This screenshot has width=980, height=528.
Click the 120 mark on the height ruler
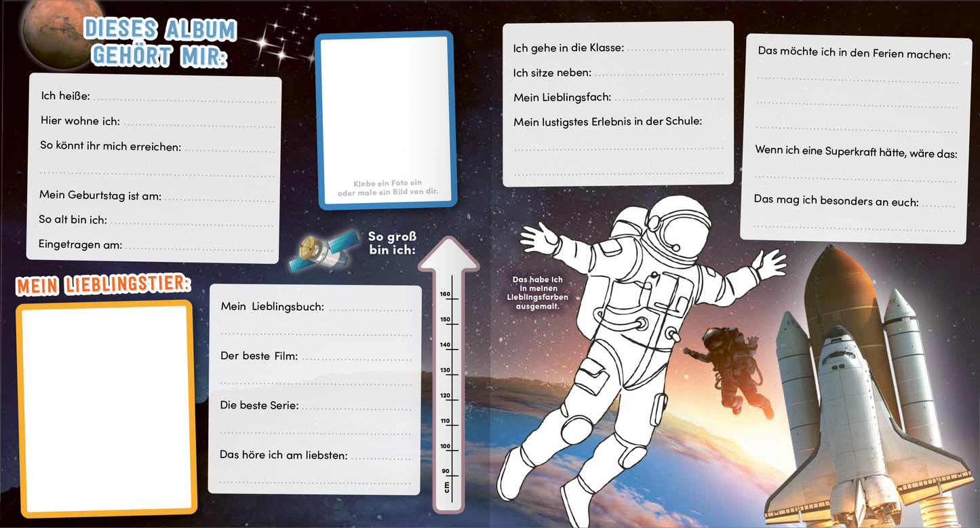(x=445, y=396)
